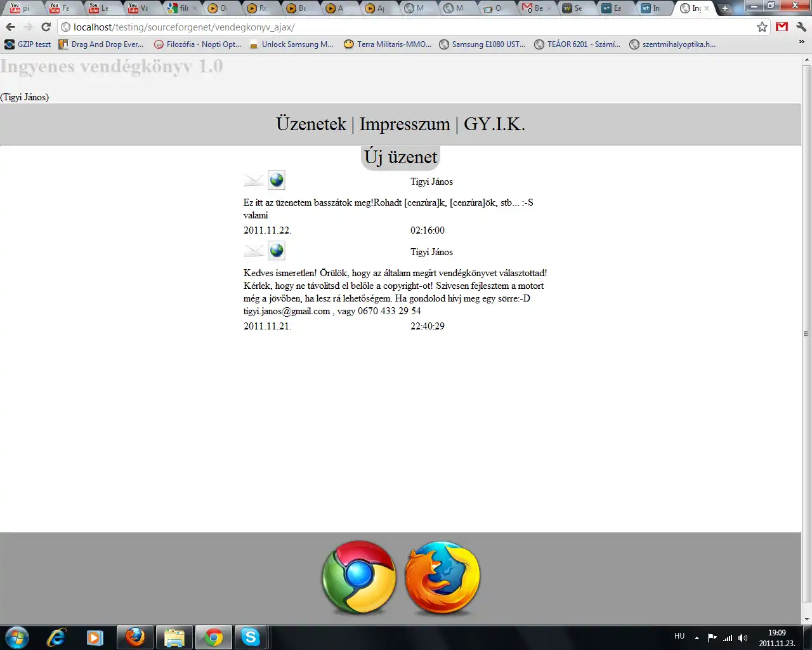Switch to Firefox in the taskbar
This screenshot has height=650, width=812.
[x=134, y=637]
